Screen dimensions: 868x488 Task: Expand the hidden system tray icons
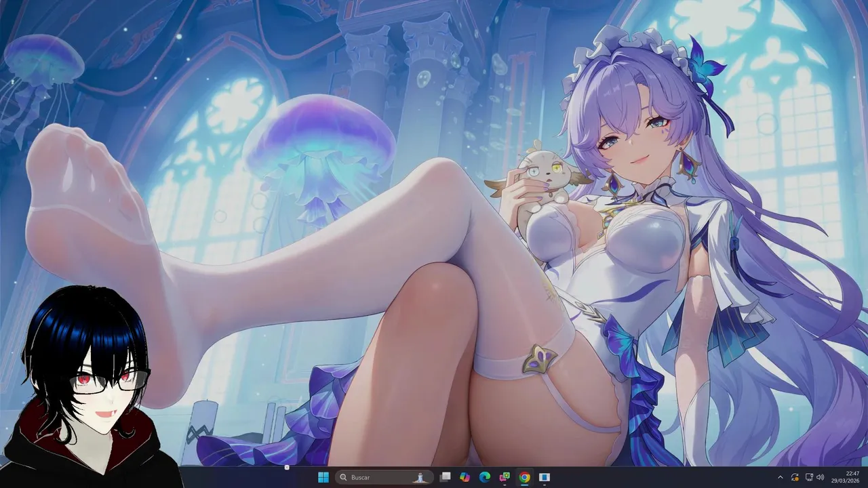780,477
